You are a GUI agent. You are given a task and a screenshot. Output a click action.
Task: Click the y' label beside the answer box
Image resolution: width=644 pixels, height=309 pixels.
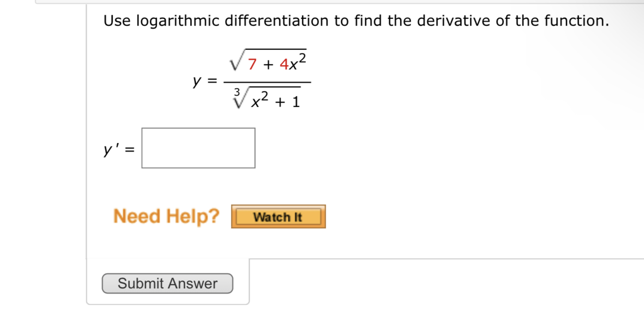(111, 149)
